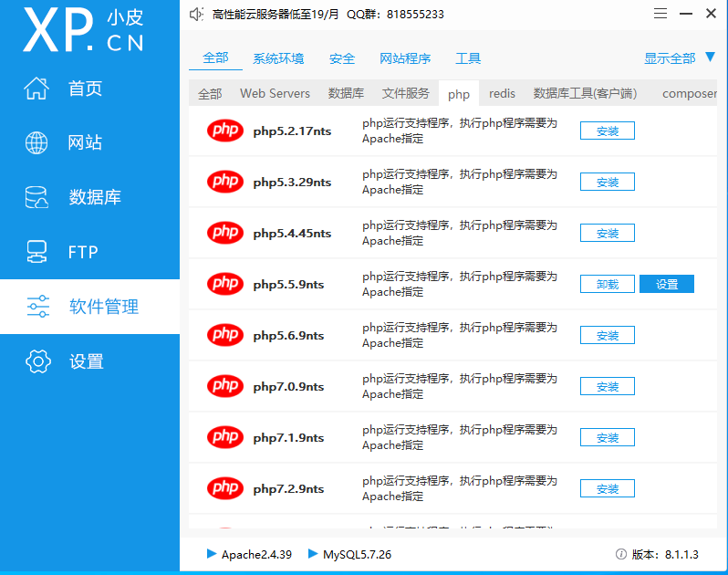This screenshot has height=575, width=728.
Task: Click the php5.2.17nts description text
Action: pyautogui.click(x=460, y=131)
